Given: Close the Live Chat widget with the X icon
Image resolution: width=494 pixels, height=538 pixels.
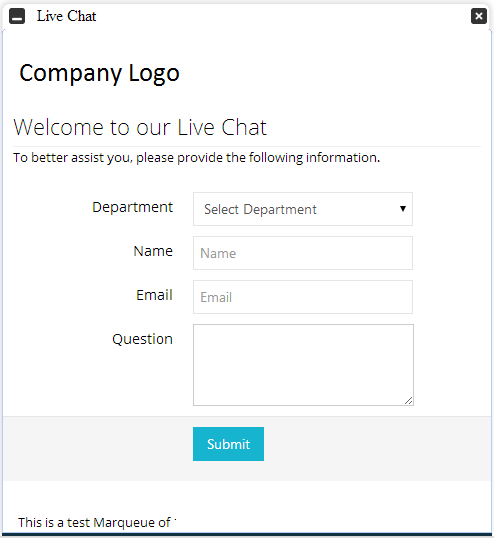Looking at the screenshot, I should 479,16.
